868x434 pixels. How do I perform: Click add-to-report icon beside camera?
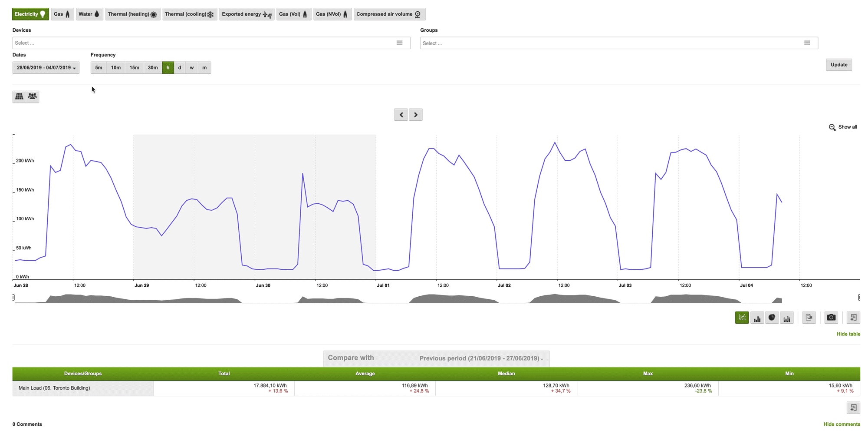click(853, 318)
